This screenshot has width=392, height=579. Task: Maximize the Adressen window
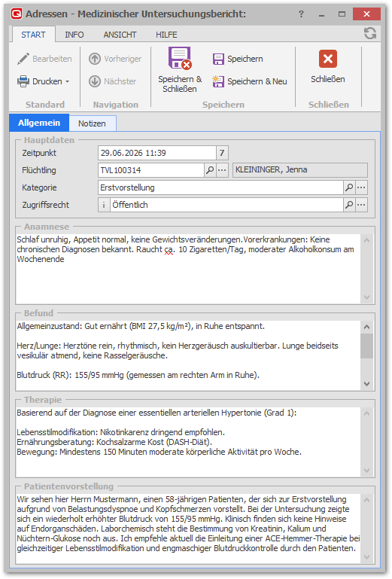click(342, 14)
